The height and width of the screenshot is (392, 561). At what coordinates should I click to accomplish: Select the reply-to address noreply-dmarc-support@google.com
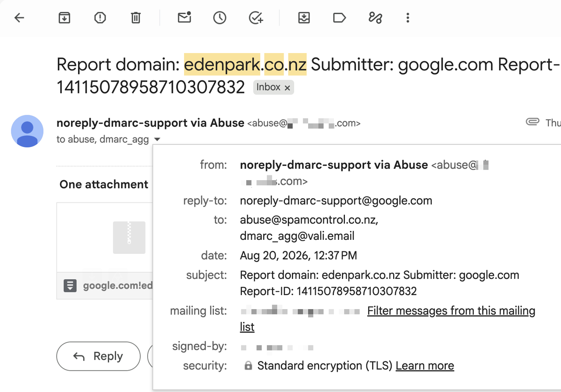pyautogui.click(x=336, y=201)
